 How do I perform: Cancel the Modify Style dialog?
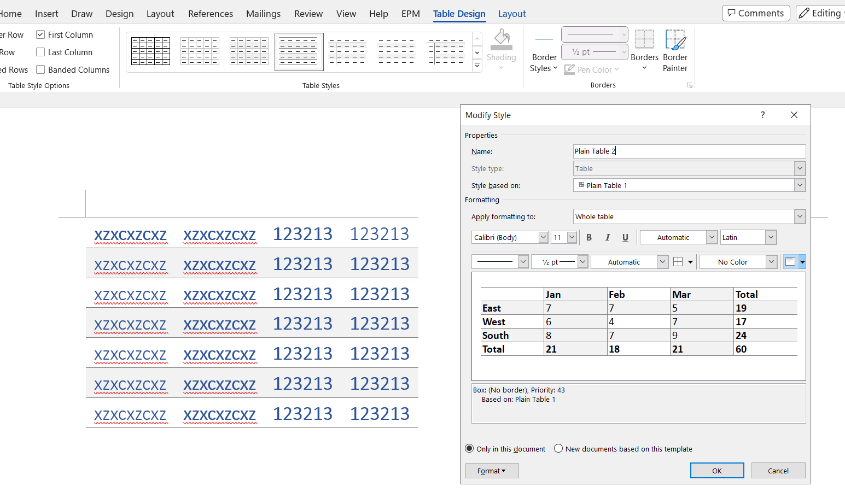778,471
